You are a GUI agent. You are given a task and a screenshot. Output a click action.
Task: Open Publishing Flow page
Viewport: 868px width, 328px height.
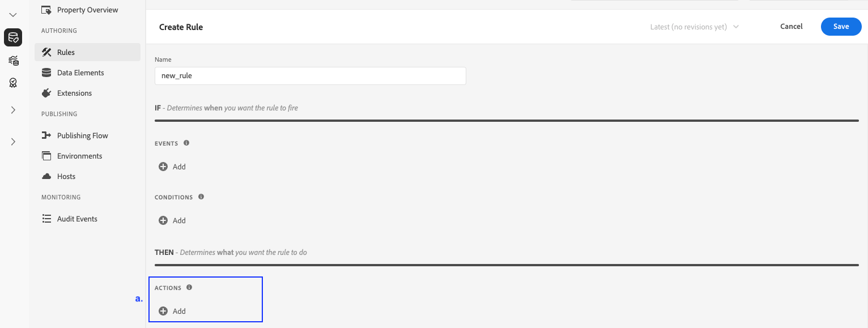coord(82,135)
